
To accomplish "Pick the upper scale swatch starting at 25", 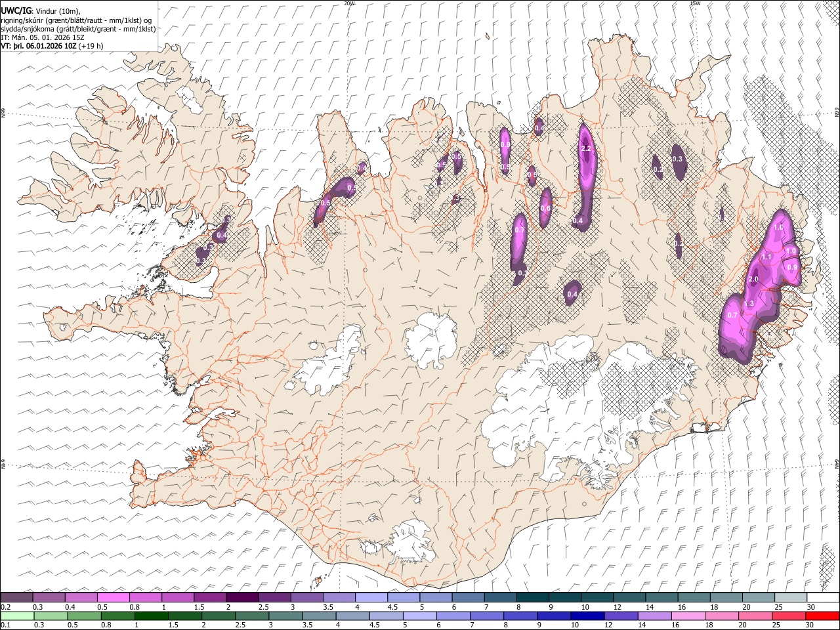I will click(791, 597).
